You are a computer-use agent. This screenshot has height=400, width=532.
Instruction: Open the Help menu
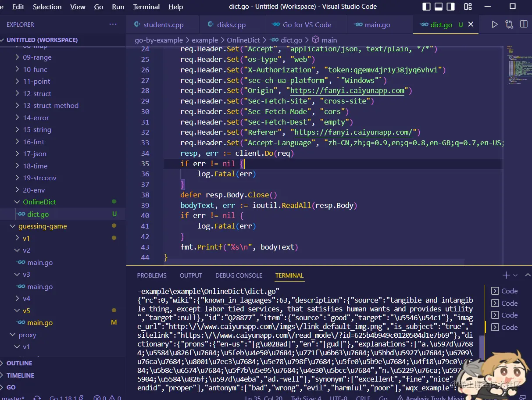[x=175, y=7]
